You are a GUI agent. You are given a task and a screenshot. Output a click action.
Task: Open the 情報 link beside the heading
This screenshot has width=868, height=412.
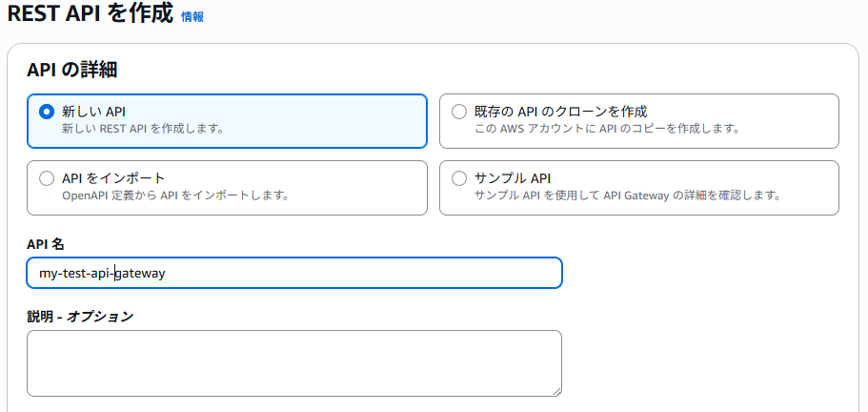[192, 16]
